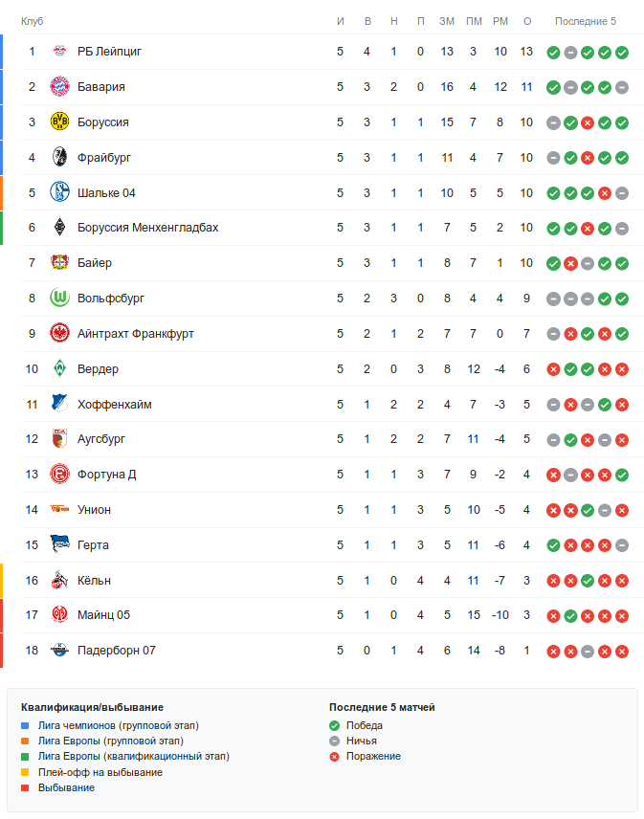Viewport: 644px width, 819px height.
Task: Click the Paderborn 07 logo
Action: point(59,651)
